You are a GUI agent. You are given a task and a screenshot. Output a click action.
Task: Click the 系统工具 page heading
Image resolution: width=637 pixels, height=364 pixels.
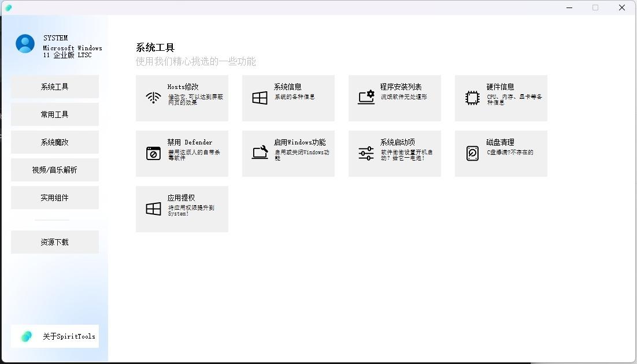click(155, 47)
